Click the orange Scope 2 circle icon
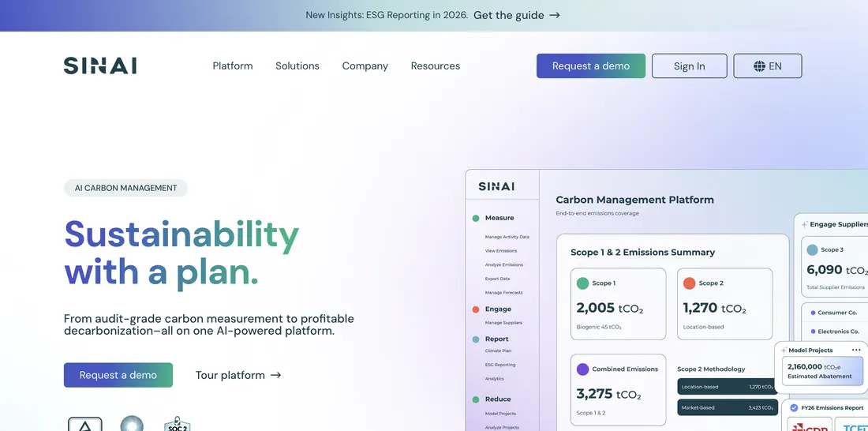 689,283
